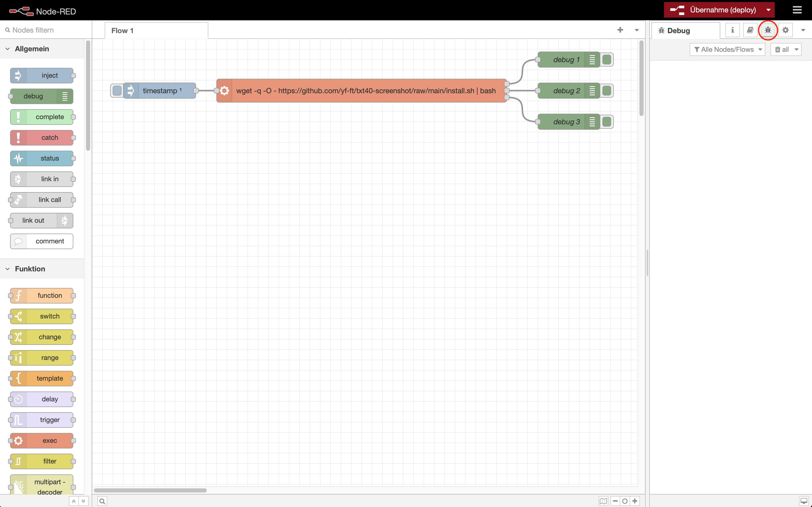Select the function node in palette
The image size is (812, 507).
coord(42,296)
